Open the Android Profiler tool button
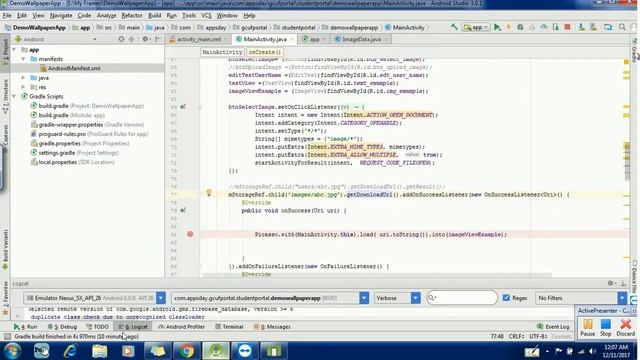Image resolution: width=640 pixels, height=360 pixels. pos(182,327)
